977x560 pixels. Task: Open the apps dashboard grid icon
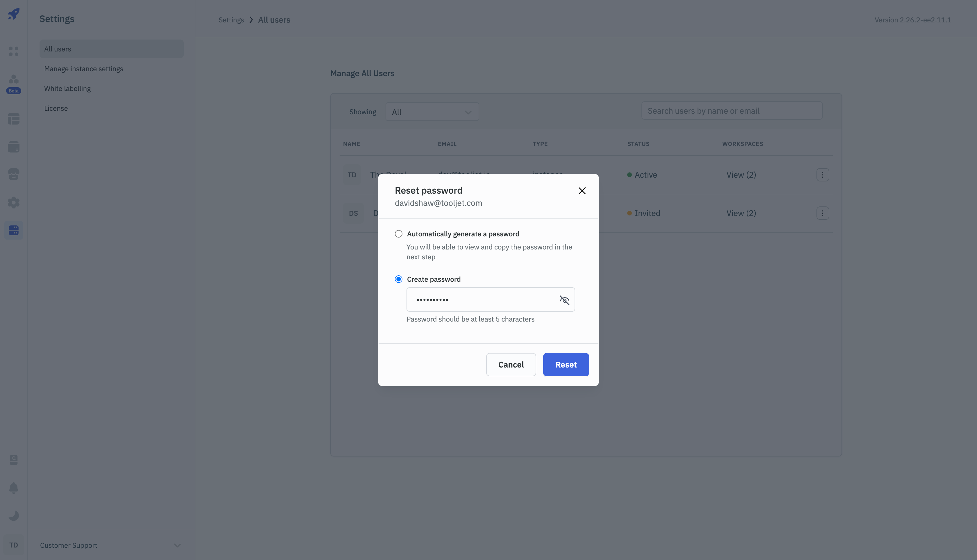[x=14, y=51]
